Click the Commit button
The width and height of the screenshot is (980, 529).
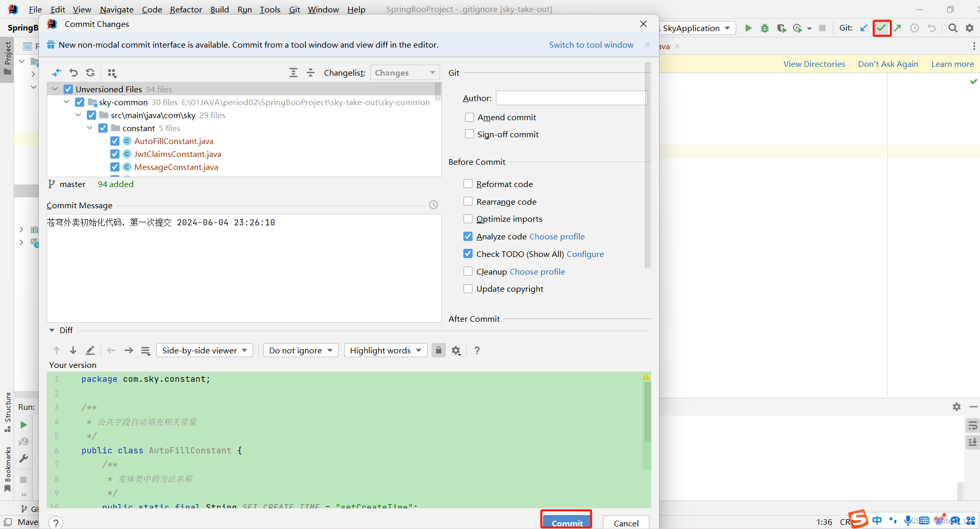[x=567, y=522]
